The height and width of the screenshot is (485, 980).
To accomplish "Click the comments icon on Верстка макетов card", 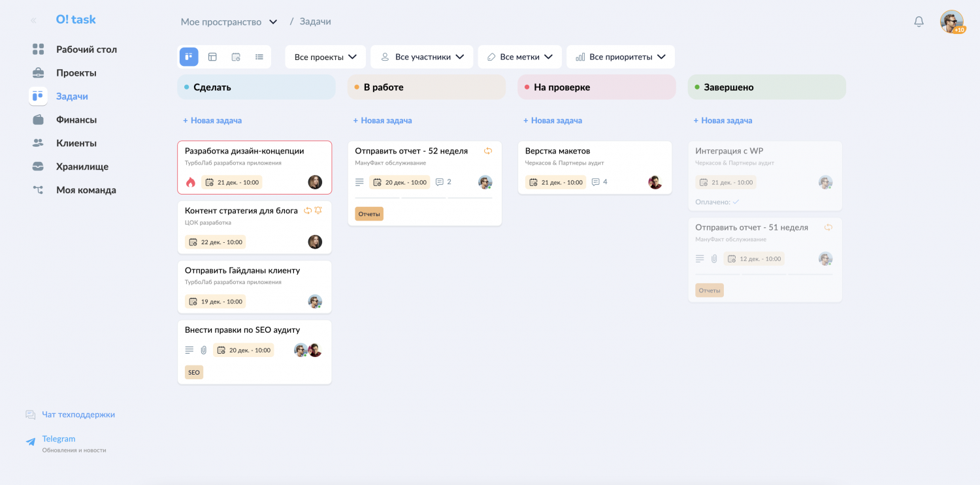I will pyautogui.click(x=595, y=182).
